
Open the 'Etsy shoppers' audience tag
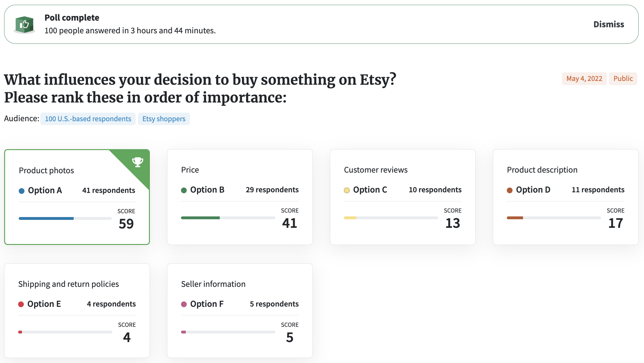164,119
